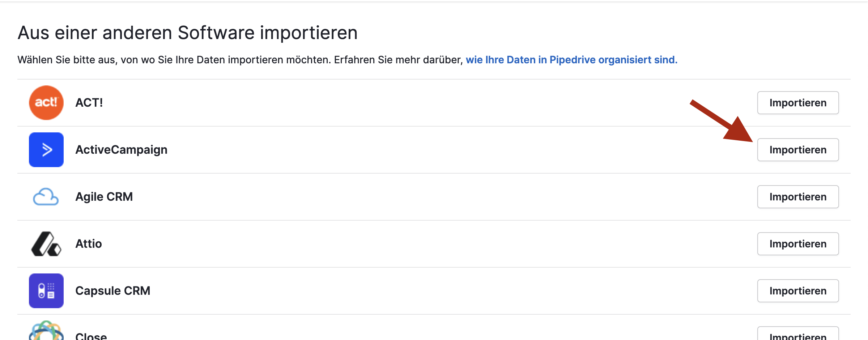Click the Close app logo icon
868x340 pixels.
click(x=46, y=331)
